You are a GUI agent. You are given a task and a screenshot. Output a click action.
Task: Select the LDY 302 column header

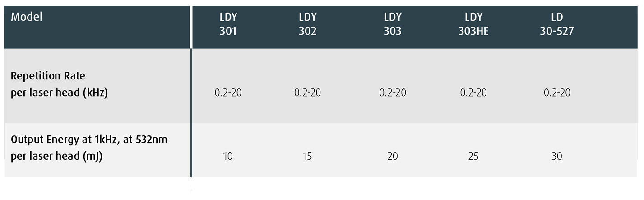pos(308,24)
